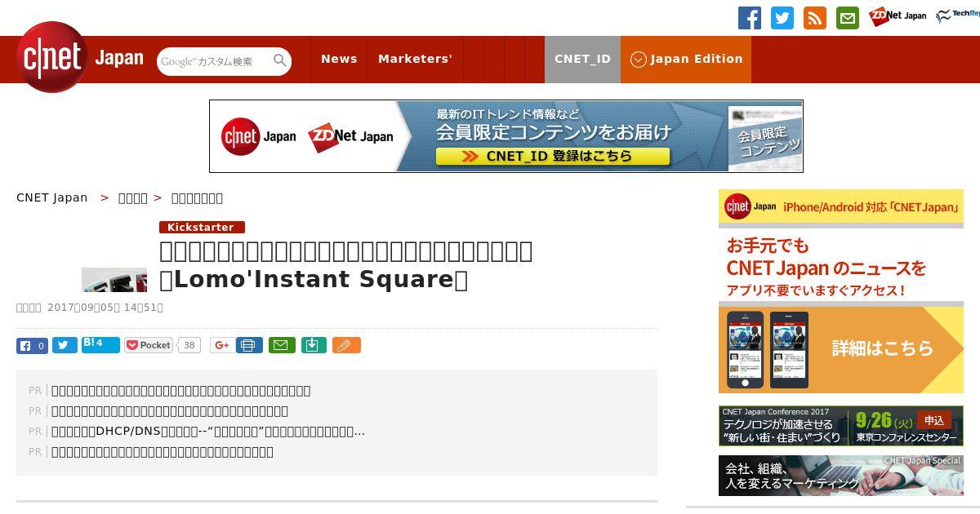Click the mobile ad's yellow details arrow banner

click(x=841, y=349)
